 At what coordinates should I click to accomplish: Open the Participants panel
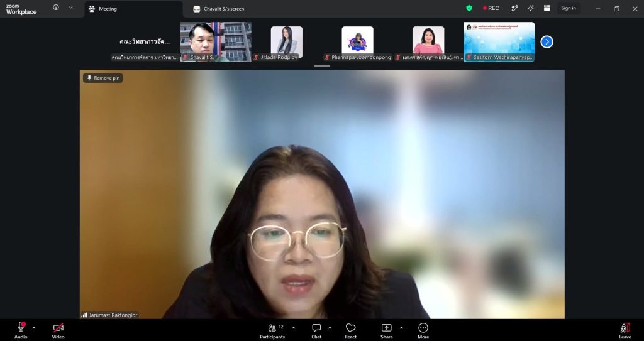point(272,331)
